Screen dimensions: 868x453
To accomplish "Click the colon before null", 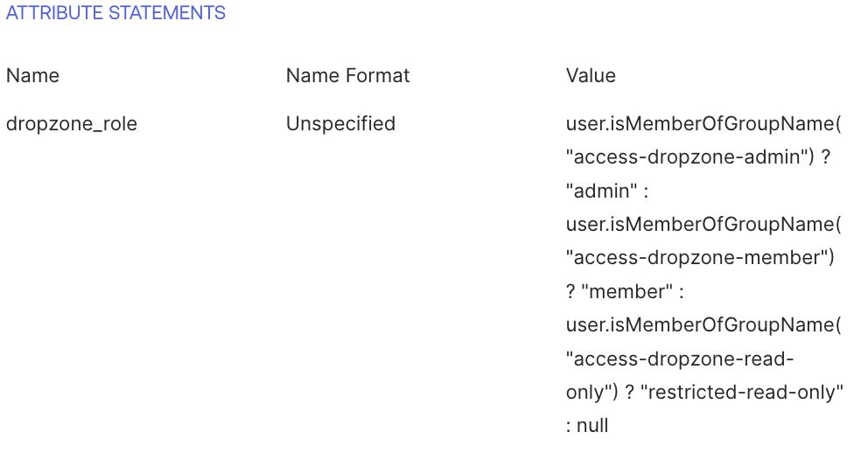I will pyautogui.click(x=570, y=426).
